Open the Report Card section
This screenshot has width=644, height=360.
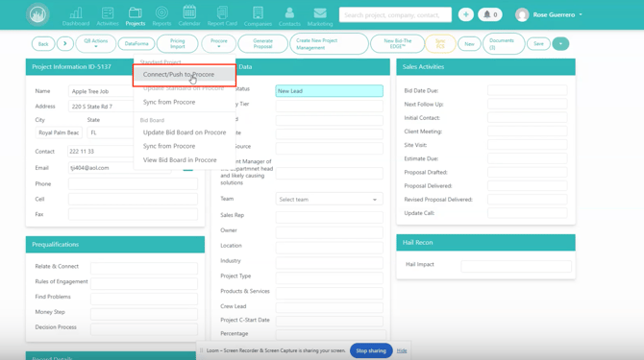(222, 17)
